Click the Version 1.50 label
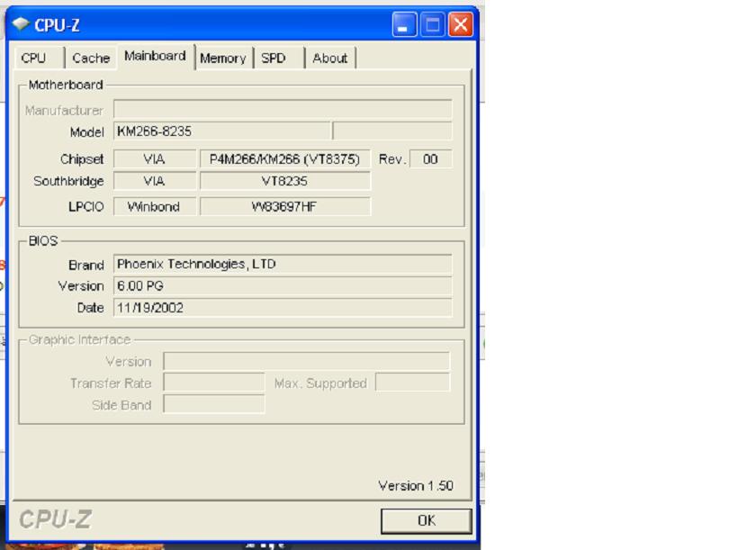756x550 pixels. (x=416, y=485)
